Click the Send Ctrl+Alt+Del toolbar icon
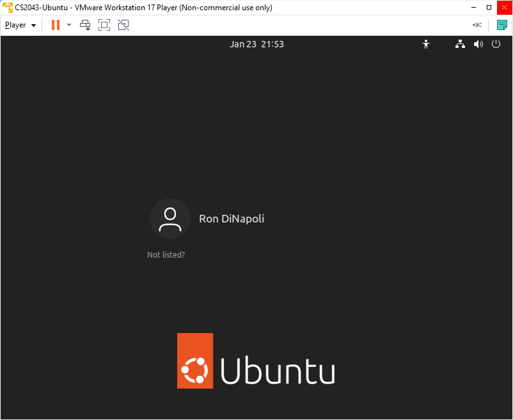The image size is (513, 420). pyautogui.click(x=85, y=25)
